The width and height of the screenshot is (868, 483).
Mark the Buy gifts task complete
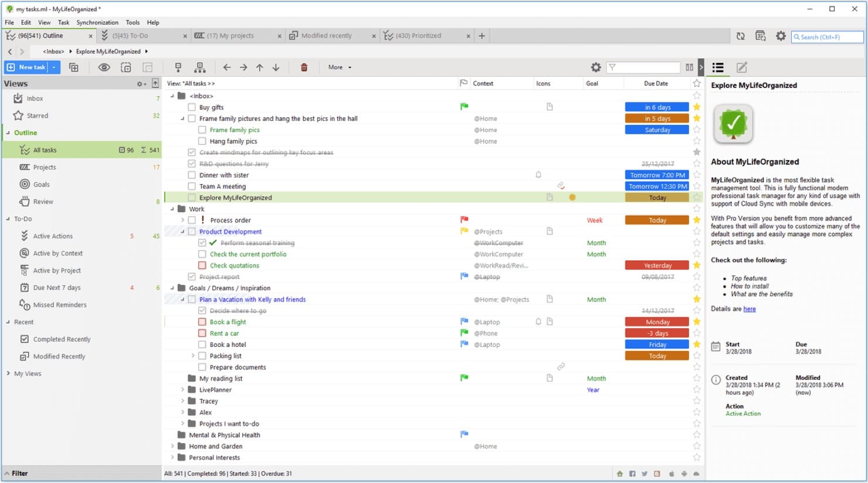coord(192,107)
